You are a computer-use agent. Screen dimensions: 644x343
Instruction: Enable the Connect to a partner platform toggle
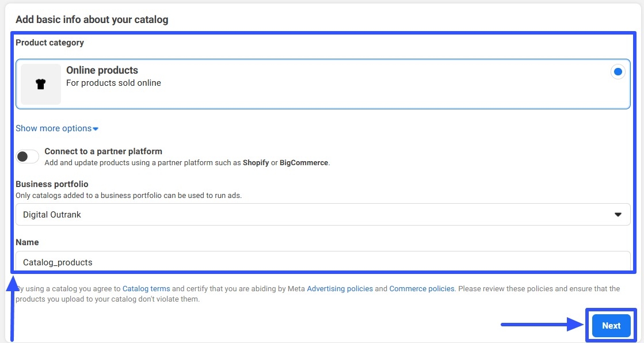pyautogui.click(x=27, y=157)
